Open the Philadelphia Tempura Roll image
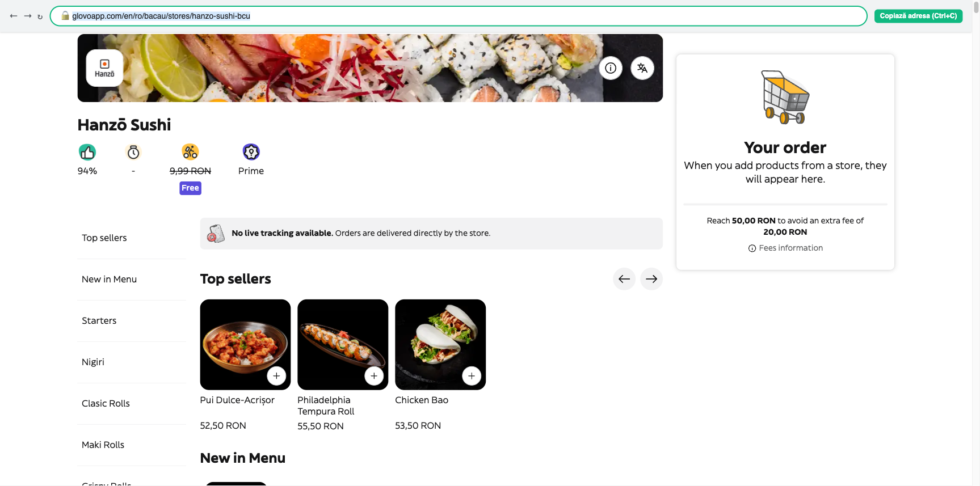Image resolution: width=980 pixels, height=486 pixels. [343, 345]
